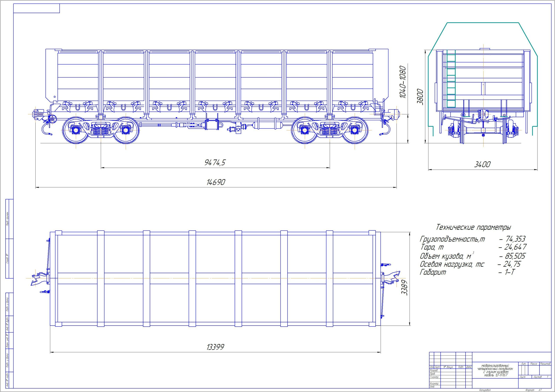The image size is (555, 392).
Task: Click the 3400 gauge width dimension
Action: point(482,165)
